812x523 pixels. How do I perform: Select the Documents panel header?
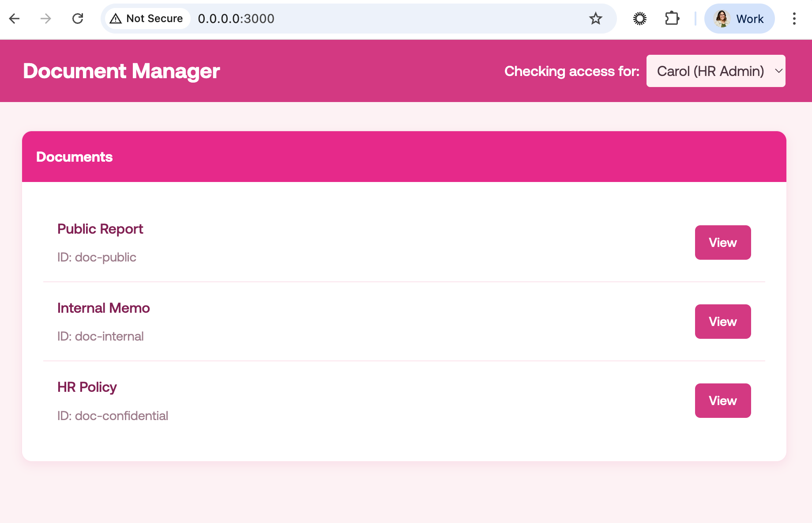click(74, 156)
